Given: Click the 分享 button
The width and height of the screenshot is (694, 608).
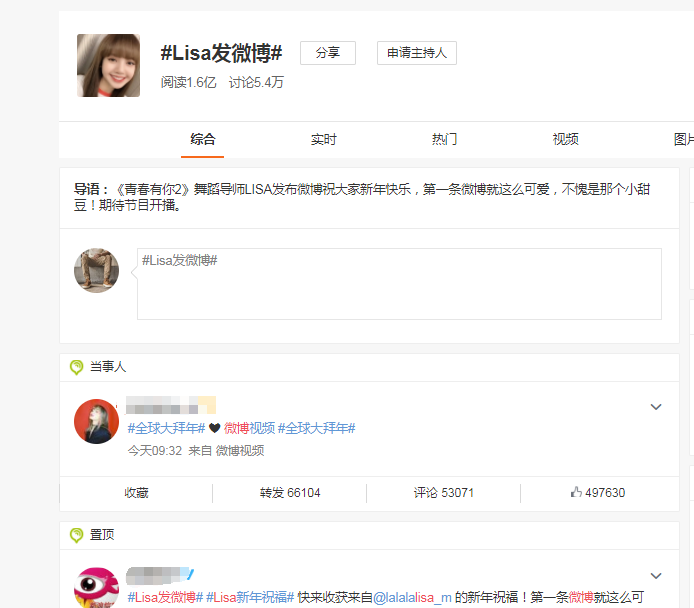Looking at the screenshot, I should tap(328, 53).
